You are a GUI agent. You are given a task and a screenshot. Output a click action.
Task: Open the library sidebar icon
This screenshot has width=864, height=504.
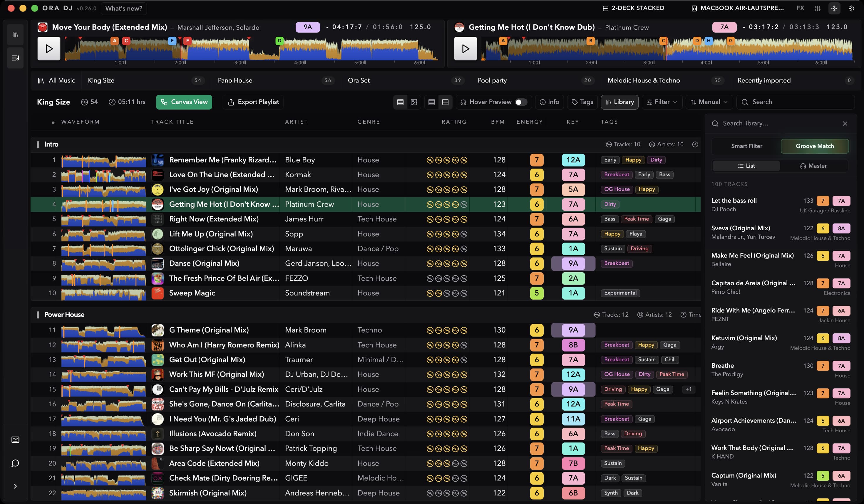point(15,35)
